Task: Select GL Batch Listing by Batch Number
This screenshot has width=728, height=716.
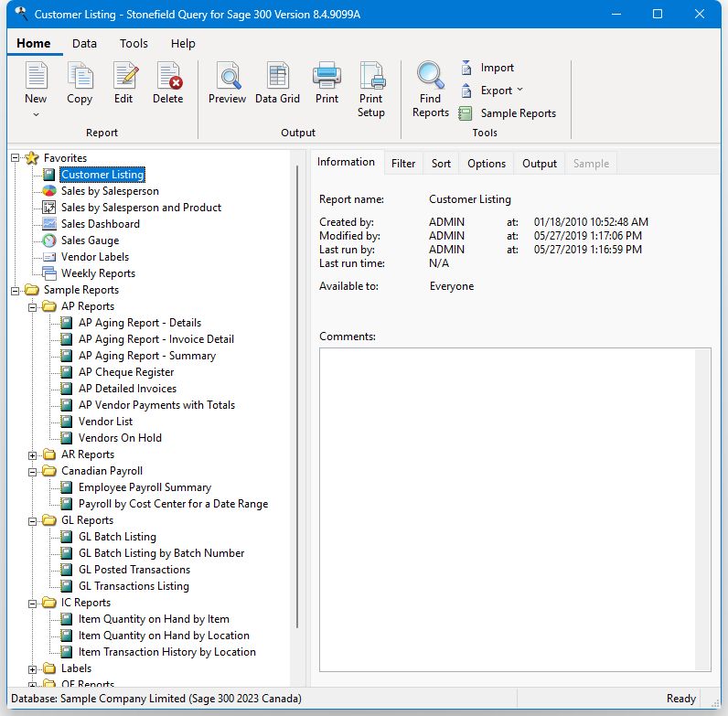Action: pos(162,553)
